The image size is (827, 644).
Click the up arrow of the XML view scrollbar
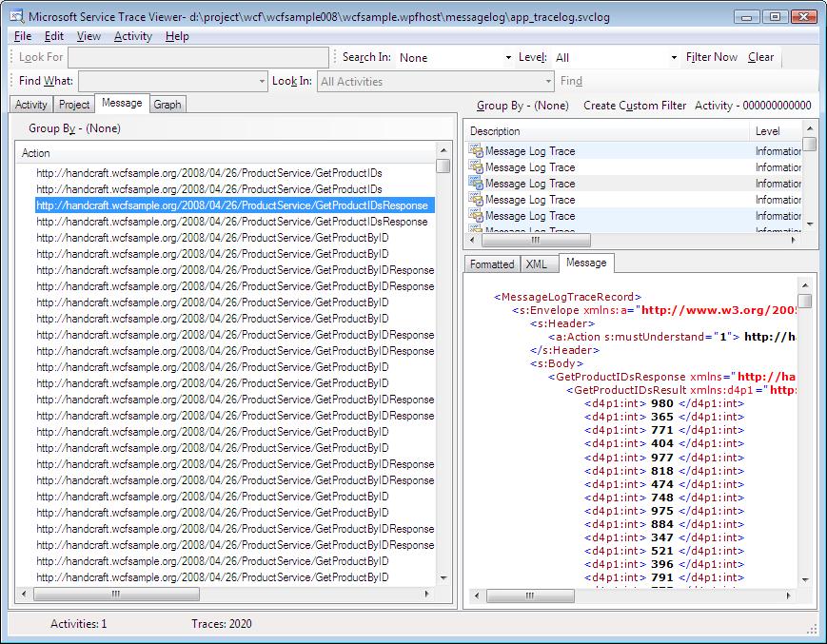(805, 285)
